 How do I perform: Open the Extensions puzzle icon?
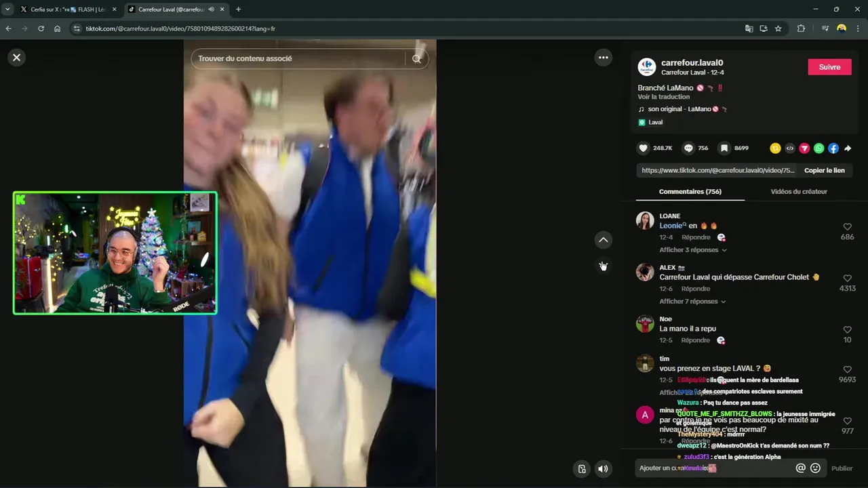point(801,28)
